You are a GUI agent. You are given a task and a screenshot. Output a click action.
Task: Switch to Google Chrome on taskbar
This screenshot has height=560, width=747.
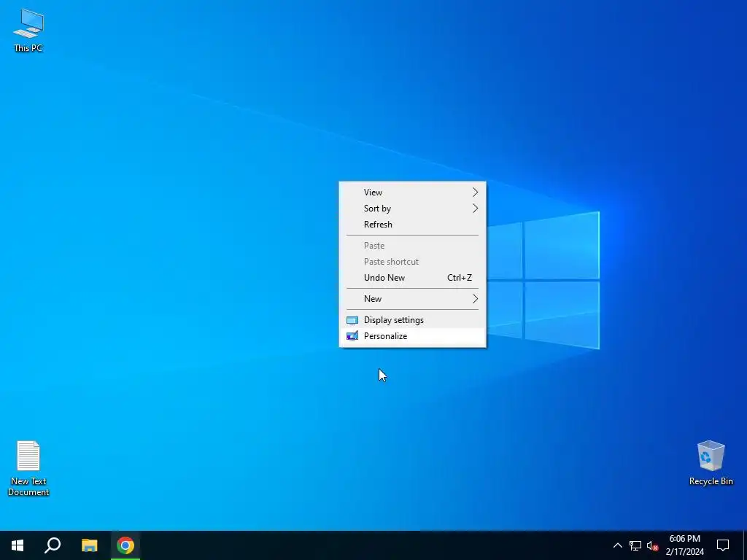point(125,545)
